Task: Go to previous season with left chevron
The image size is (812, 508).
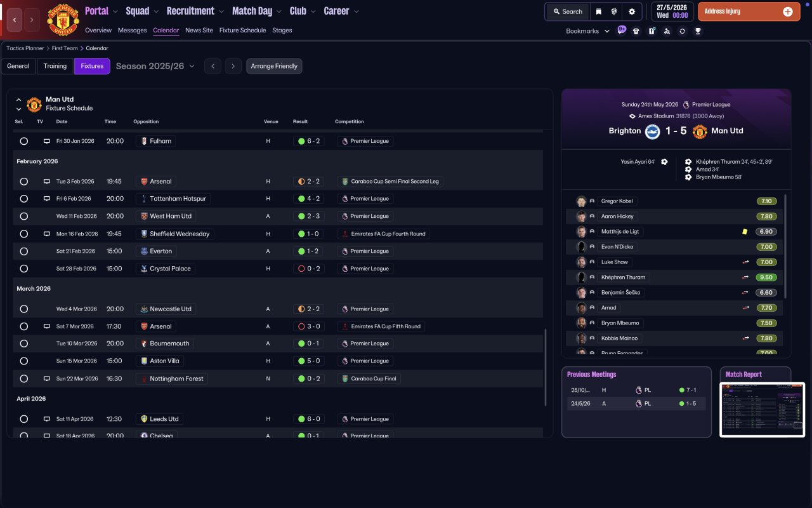Action: pos(213,66)
